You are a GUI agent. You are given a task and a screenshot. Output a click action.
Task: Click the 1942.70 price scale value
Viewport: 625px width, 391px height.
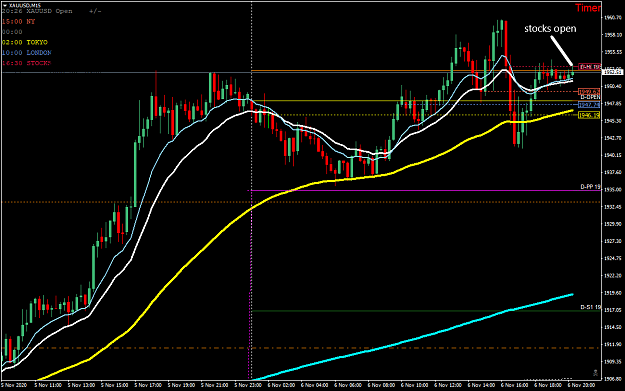click(613, 138)
